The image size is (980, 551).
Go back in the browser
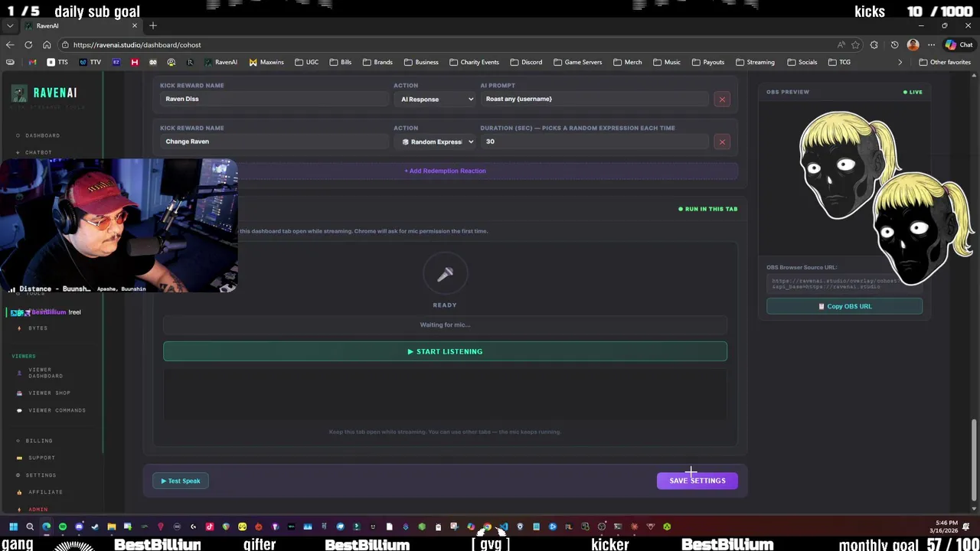(x=10, y=44)
